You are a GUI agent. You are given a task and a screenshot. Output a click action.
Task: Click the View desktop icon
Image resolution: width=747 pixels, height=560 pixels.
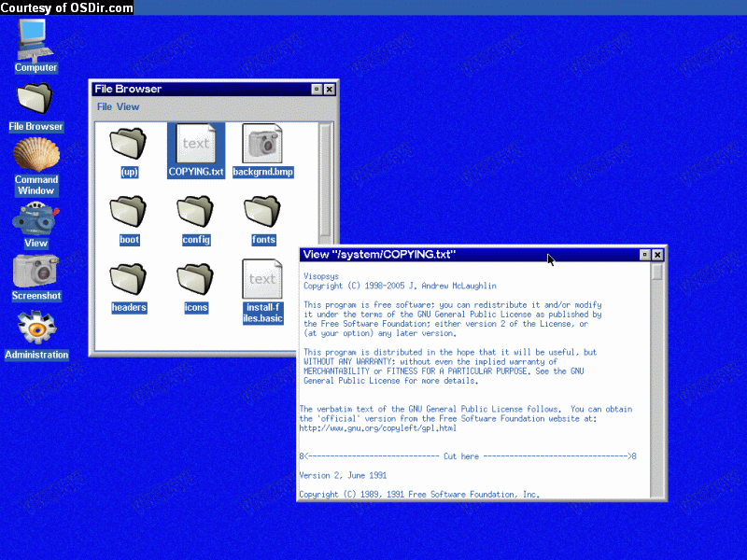[x=35, y=225]
